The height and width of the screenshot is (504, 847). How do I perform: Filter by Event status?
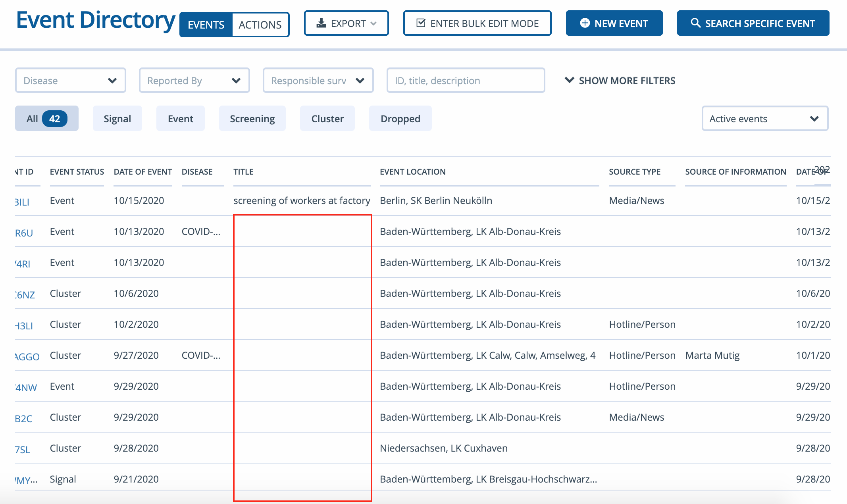[181, 118]
